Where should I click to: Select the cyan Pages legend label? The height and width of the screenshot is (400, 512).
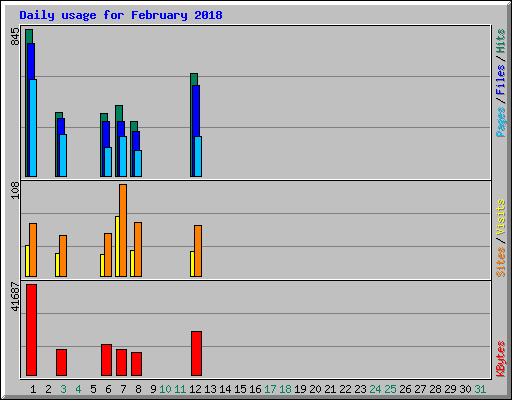pos(500,122)
